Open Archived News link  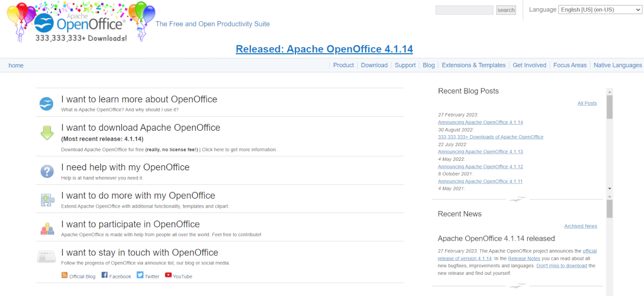click(581, 226)
